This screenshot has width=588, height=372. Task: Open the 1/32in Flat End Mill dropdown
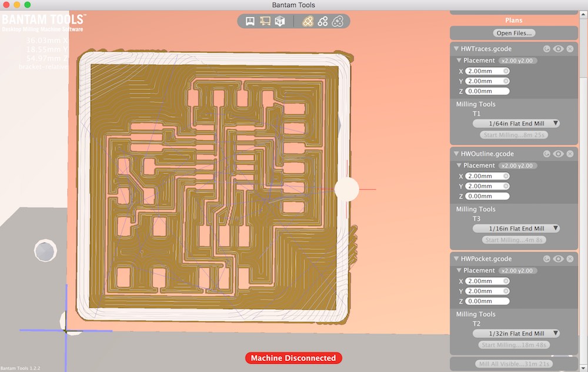point(516,333)
